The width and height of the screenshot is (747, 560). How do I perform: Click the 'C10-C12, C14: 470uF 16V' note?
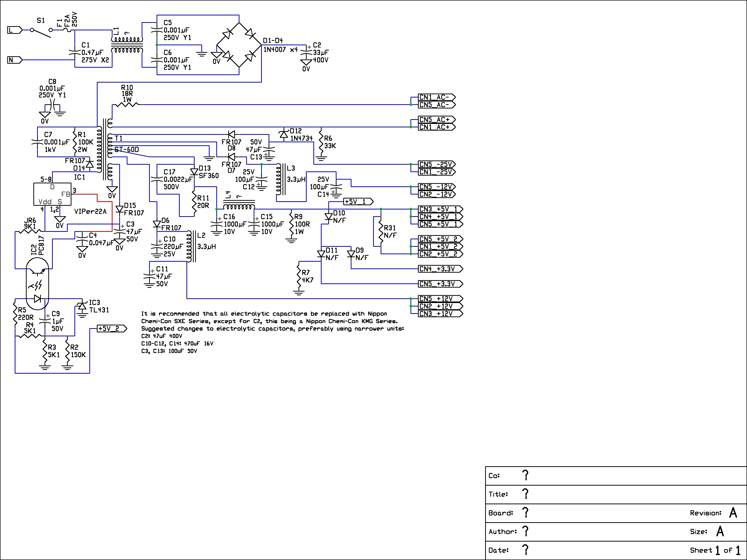click(x=177, y=344)
